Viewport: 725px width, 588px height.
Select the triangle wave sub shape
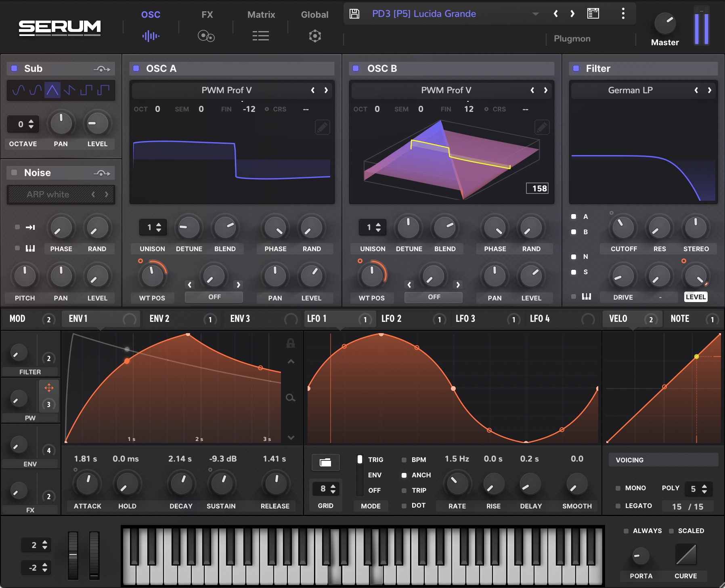(52, 90)
